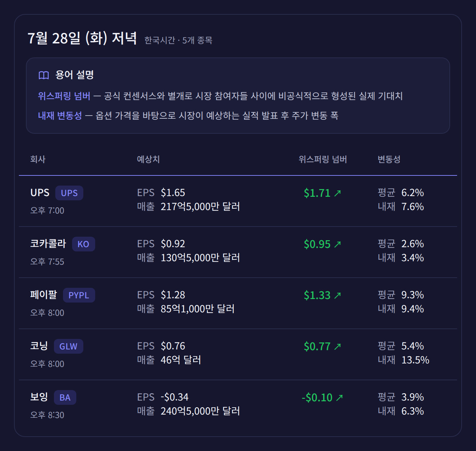Open the PYPL ticker badge
The width and height of the screenshot is (476, 451).
coord(79,295)
